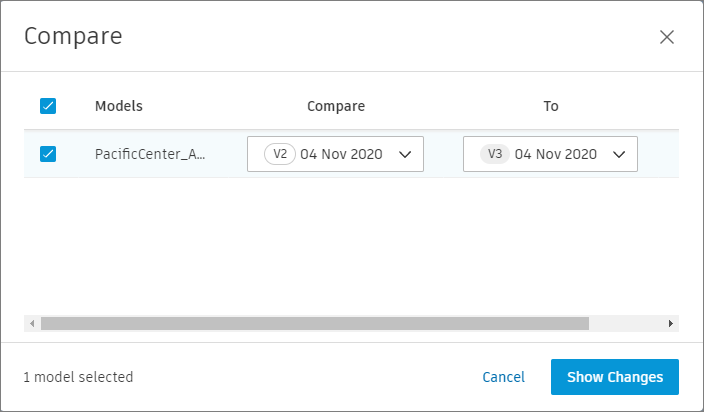Click the To column header
Screen dimensions: 704x412
coord(551,106)
